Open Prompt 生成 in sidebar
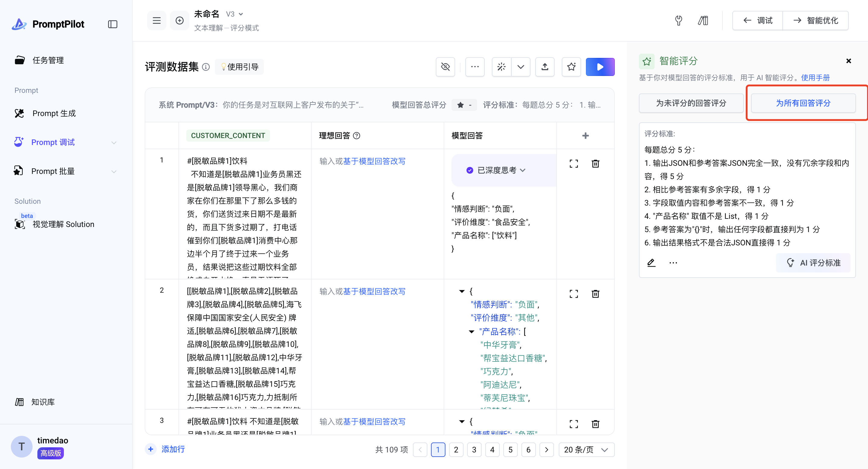 click(x=54, y=113)
